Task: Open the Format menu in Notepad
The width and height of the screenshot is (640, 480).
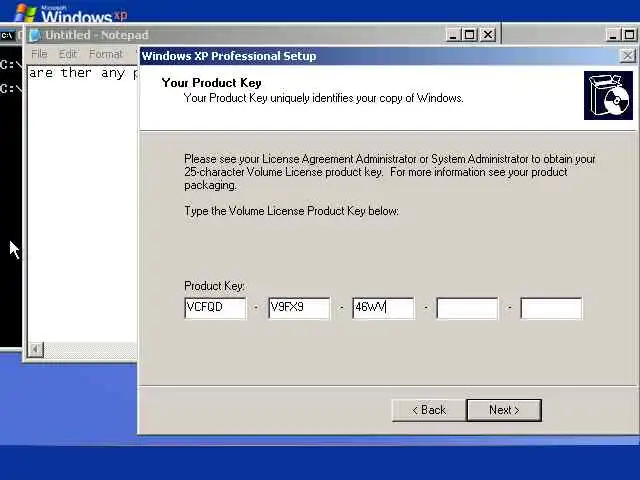Action: [x=106, y=54]
